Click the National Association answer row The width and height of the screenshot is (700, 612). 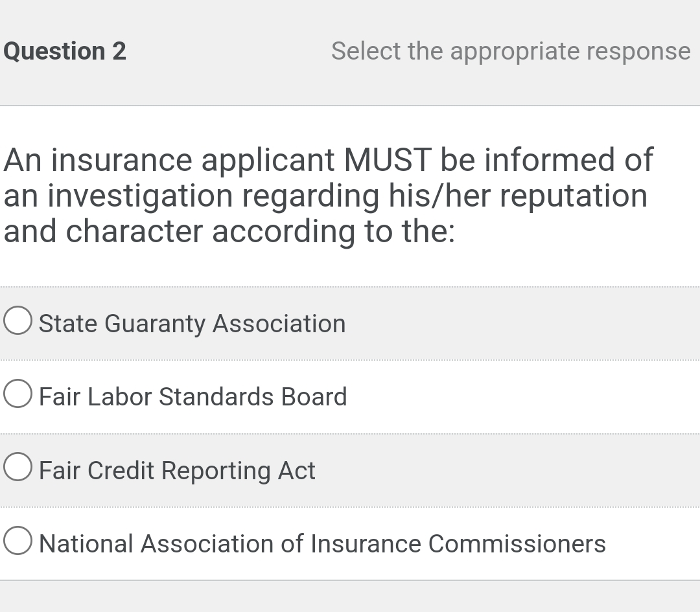(x=323, y=543)
